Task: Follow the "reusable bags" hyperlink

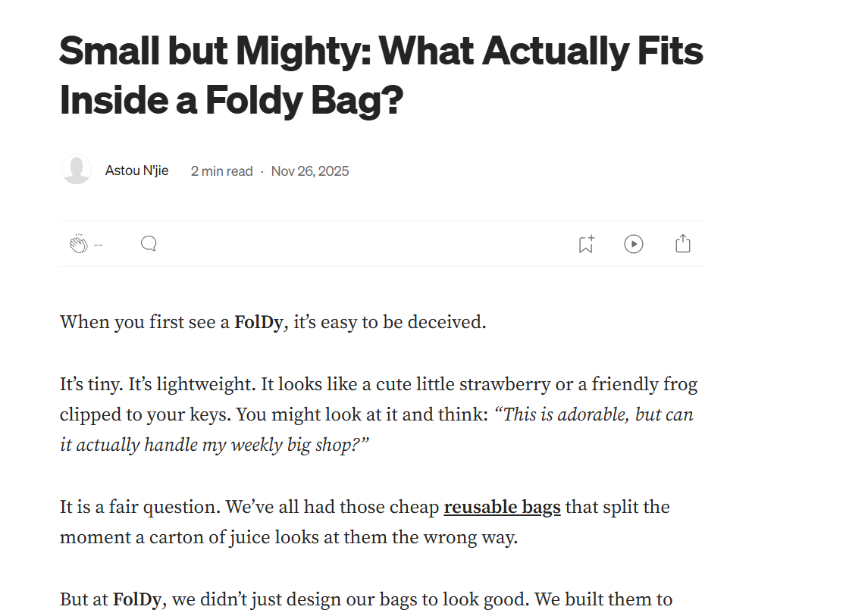Action: pos(502,507)
